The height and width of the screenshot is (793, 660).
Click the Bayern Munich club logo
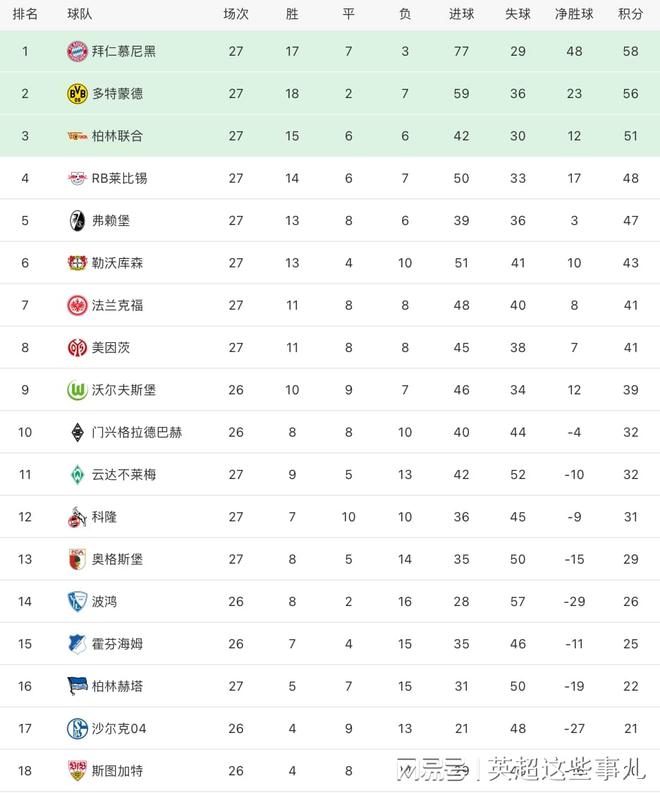(x=76, y=51)
